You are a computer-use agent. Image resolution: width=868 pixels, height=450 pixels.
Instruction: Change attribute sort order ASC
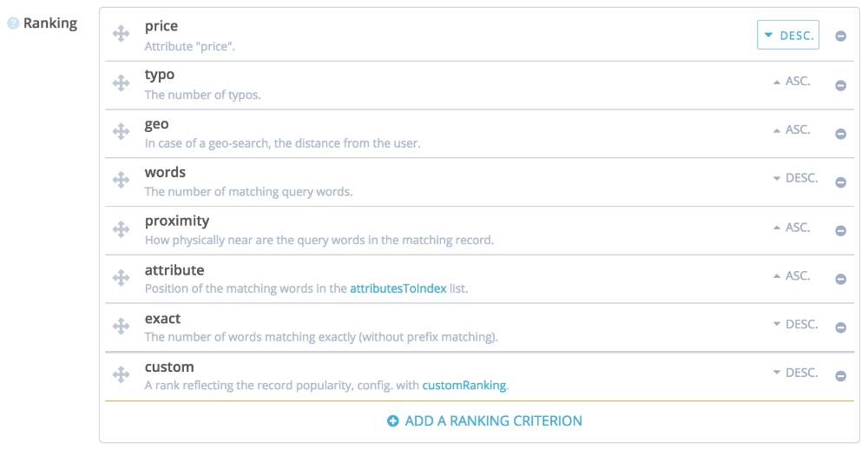click(x=791, y=275)
